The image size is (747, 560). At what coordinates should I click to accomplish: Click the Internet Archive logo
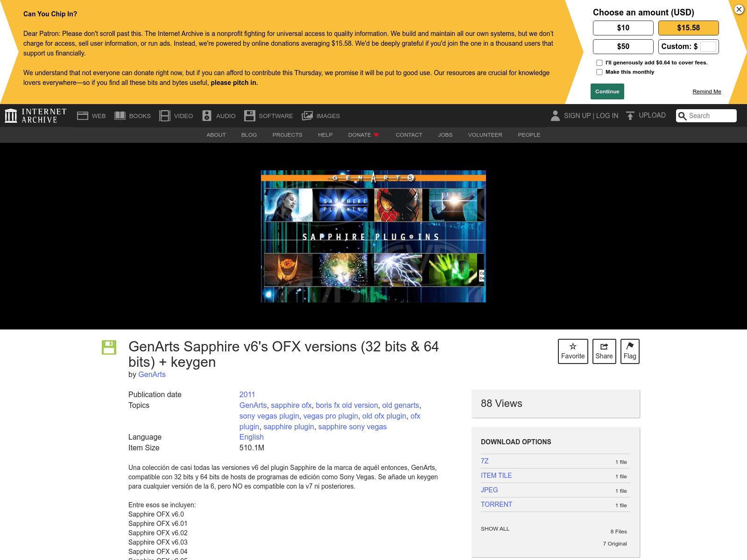[x=35, y=116]
